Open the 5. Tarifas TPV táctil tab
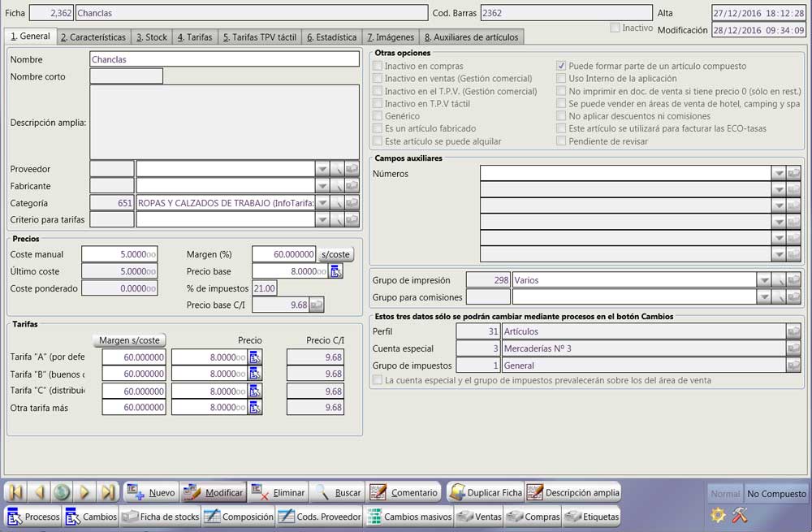 [x=260, y=37]
